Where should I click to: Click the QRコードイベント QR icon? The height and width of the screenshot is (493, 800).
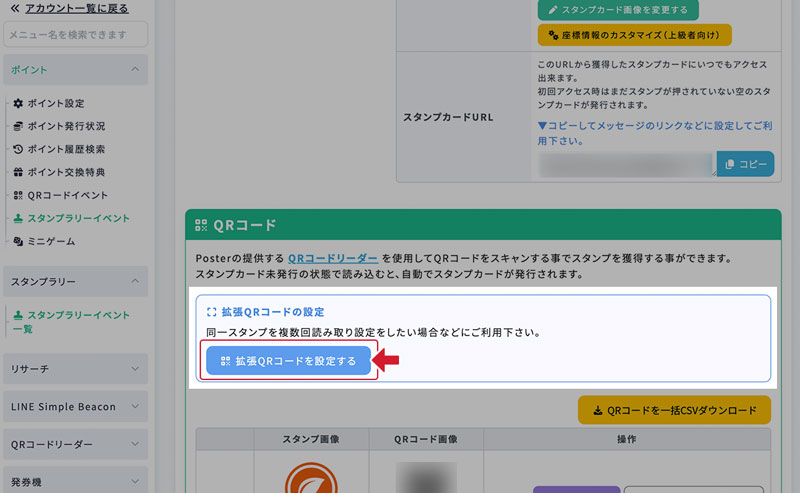[x=18, y=196]
